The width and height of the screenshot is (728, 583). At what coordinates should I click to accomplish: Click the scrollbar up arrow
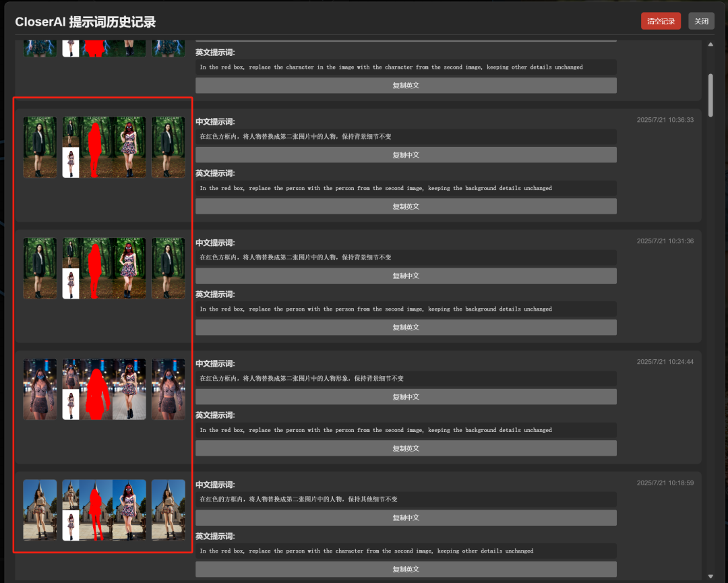[710, 44]
